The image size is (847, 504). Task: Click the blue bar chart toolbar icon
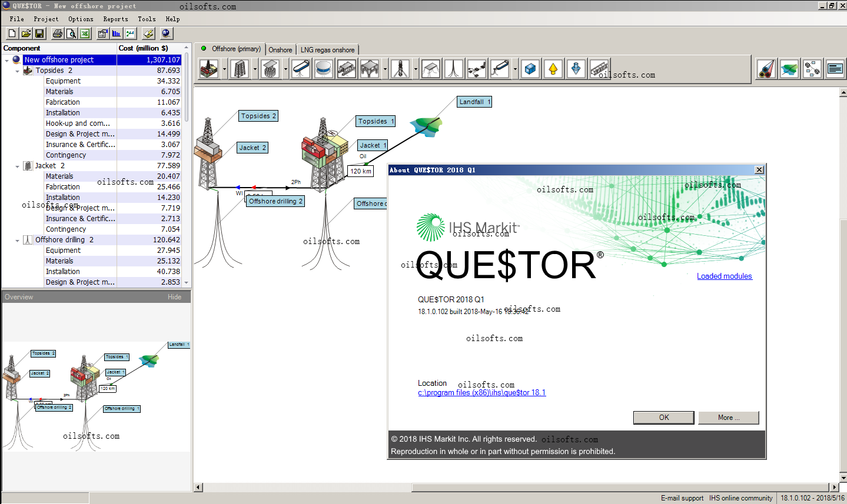tap(117, 34)
